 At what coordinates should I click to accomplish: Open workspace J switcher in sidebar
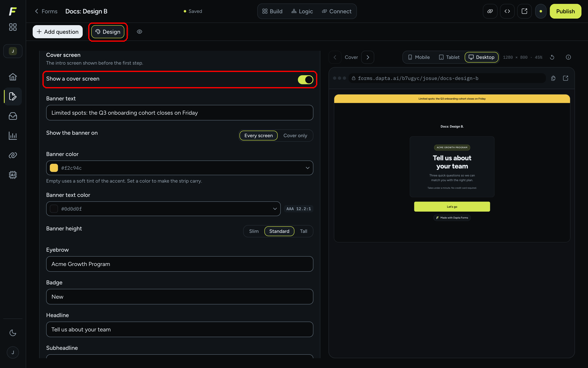13,51
